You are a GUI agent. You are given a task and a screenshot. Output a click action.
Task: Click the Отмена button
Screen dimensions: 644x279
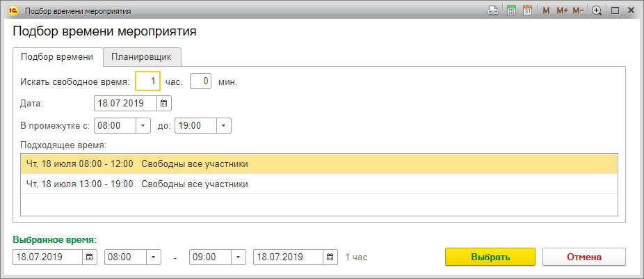[583, 257]
